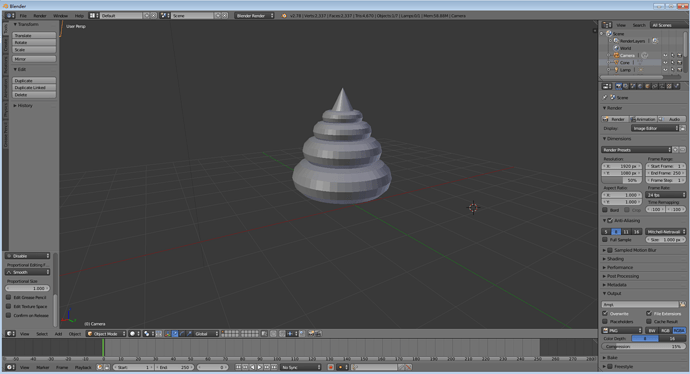Click the Animation render button

pos(643,119)
